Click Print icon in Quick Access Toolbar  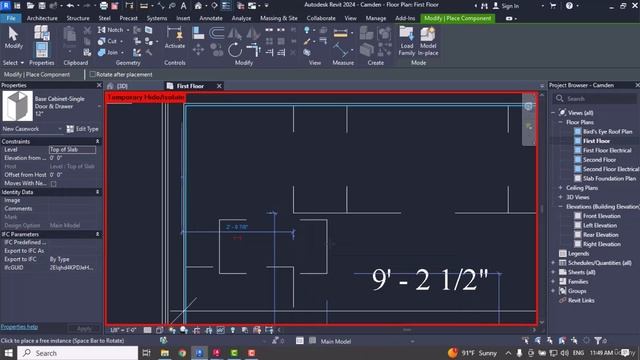(104, 6)
